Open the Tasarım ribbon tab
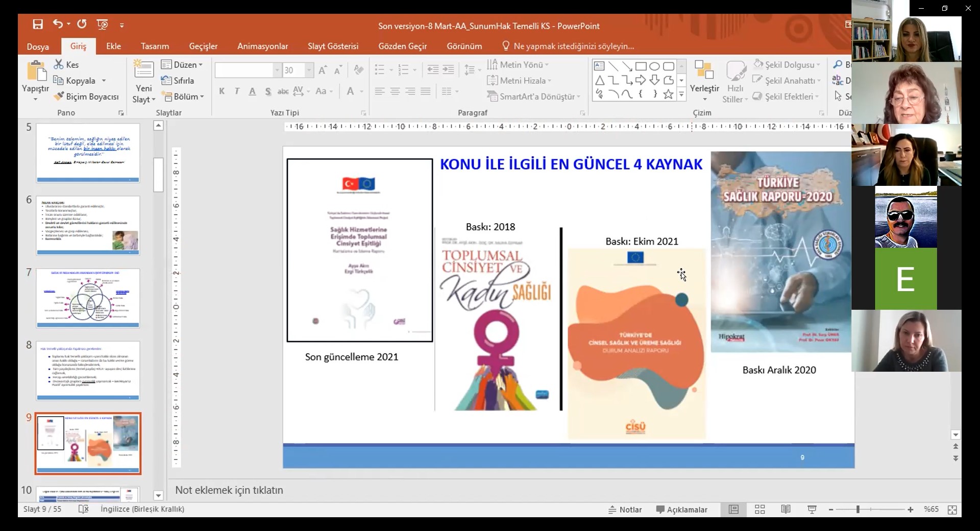The height and width of the screenshot is (531, 980). coord(155,46)
